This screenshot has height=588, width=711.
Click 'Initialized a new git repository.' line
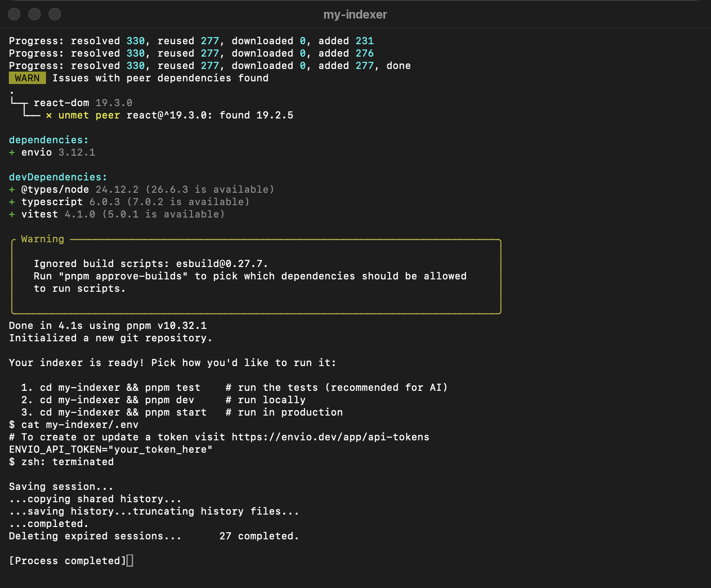pos(111,338)
